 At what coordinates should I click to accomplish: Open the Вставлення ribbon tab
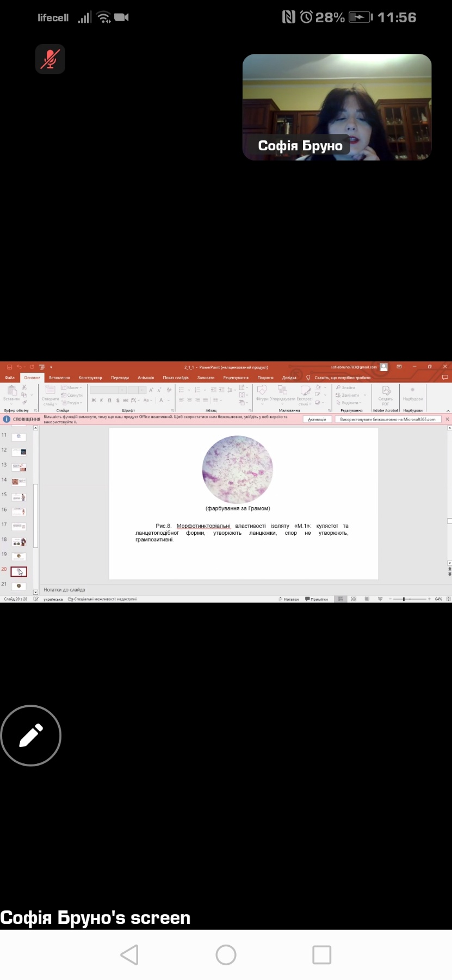pos(59,377)
